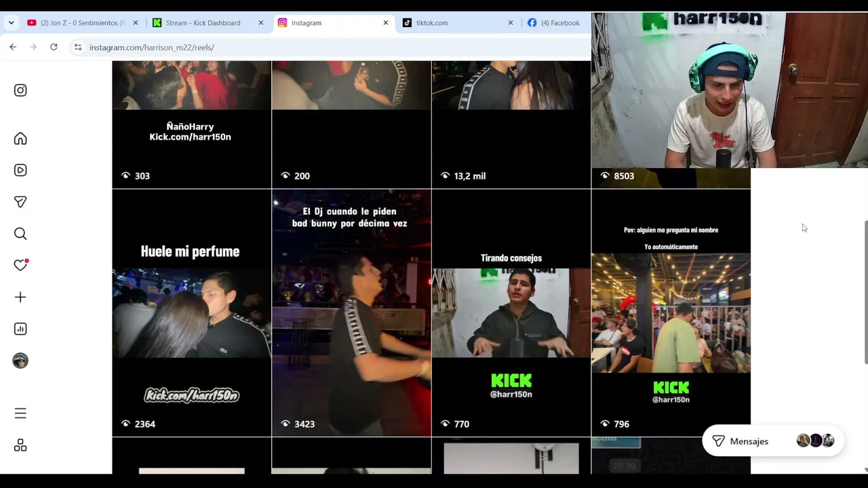Open the Reels icon in sidebar

(20, 170)
